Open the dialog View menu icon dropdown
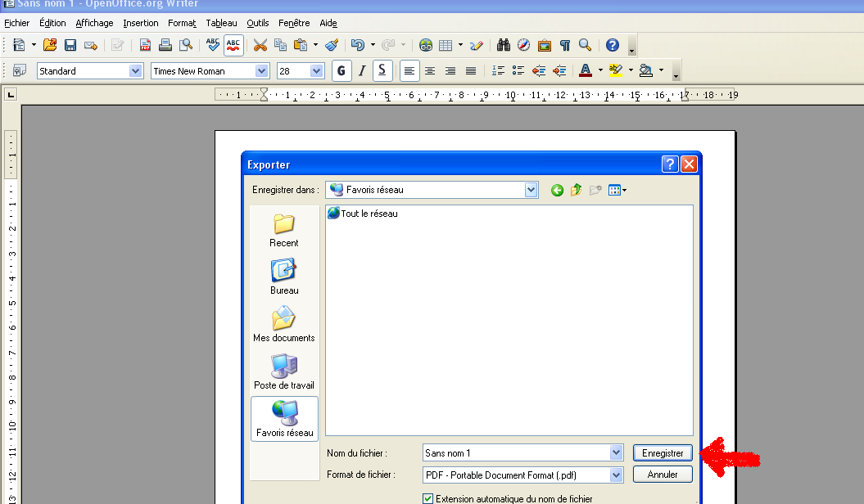 point(617,191)
